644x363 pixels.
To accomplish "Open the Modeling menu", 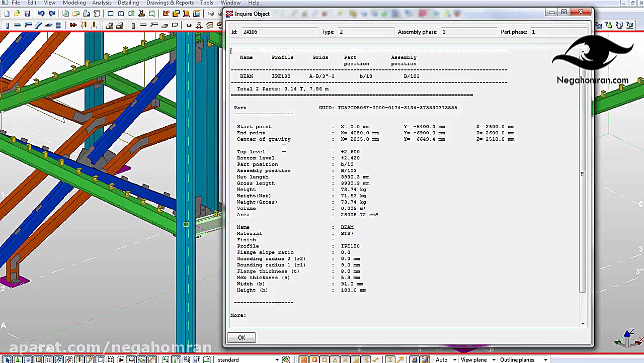I will point(74,3).
